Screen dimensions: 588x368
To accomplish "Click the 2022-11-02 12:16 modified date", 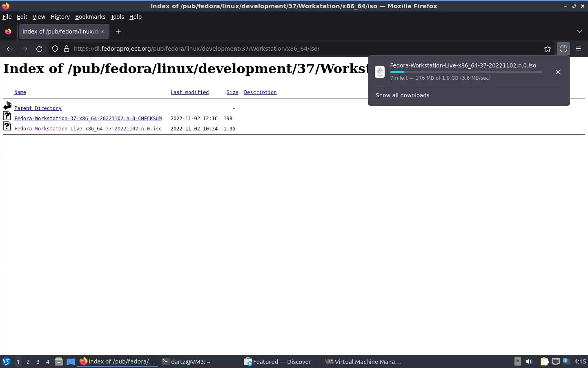I will (194, 119).
